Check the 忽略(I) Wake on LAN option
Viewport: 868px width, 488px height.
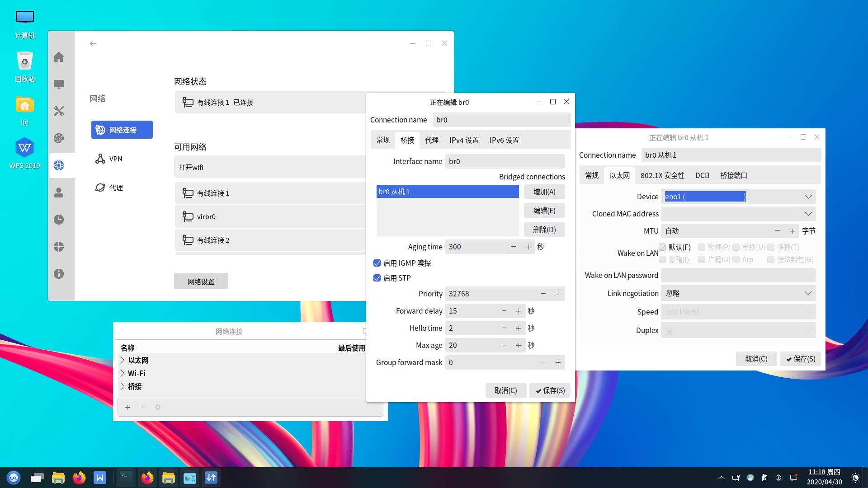pos(662,259)
